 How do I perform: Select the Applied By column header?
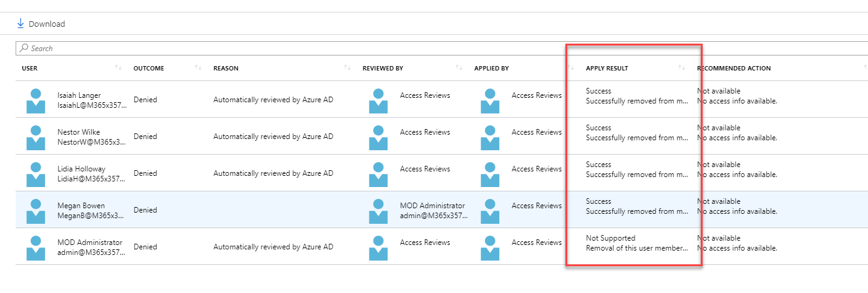[491, 68]
